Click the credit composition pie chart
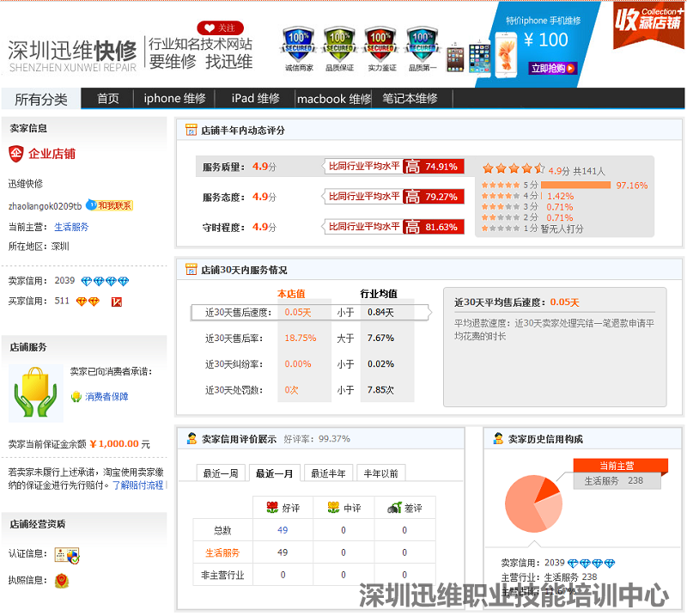This screenshot has height=616, width=687. 533,503
